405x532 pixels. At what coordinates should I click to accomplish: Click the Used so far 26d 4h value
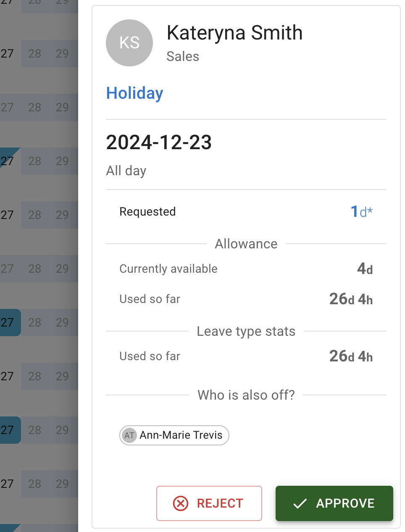[x=350, y=299]
